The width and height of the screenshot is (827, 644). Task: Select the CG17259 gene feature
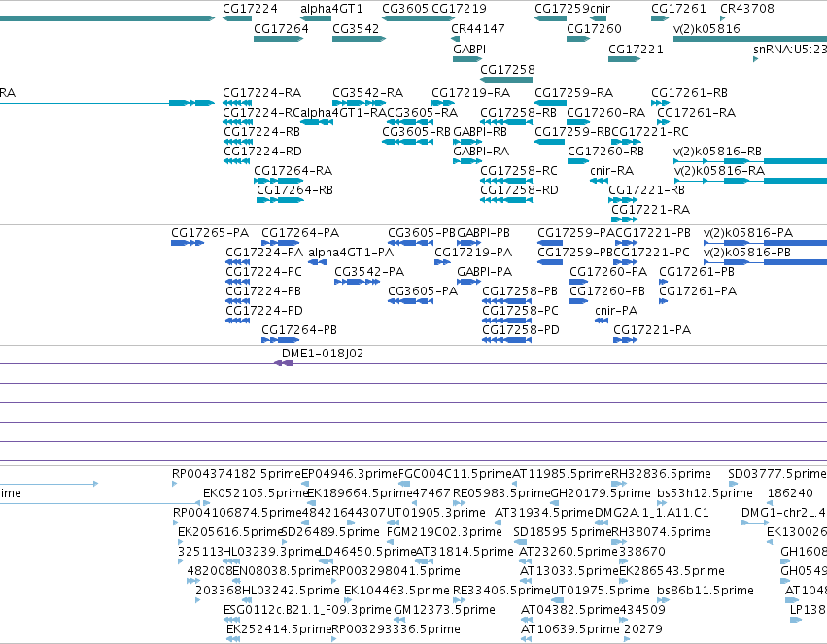tap(550, 18)
